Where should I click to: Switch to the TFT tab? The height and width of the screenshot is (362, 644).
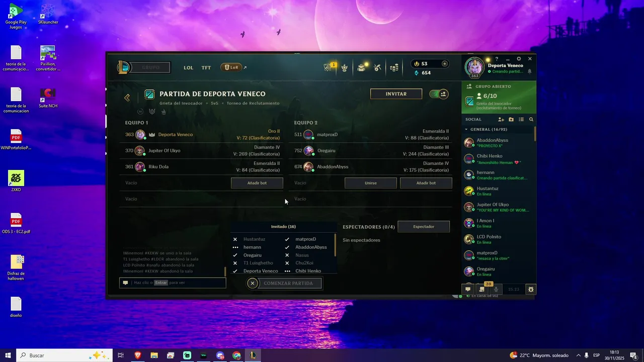(206, 67)
